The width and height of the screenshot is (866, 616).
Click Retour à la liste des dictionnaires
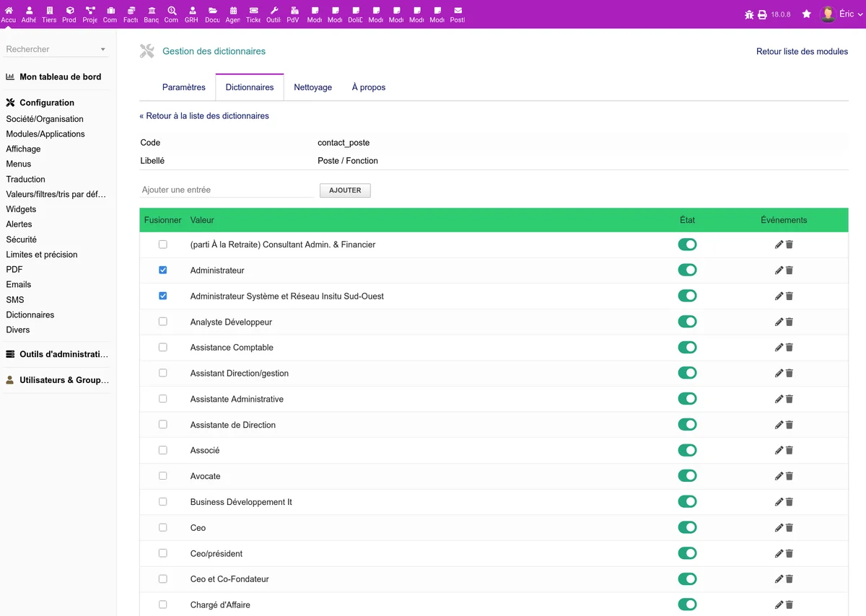click(x=204, y=115)
